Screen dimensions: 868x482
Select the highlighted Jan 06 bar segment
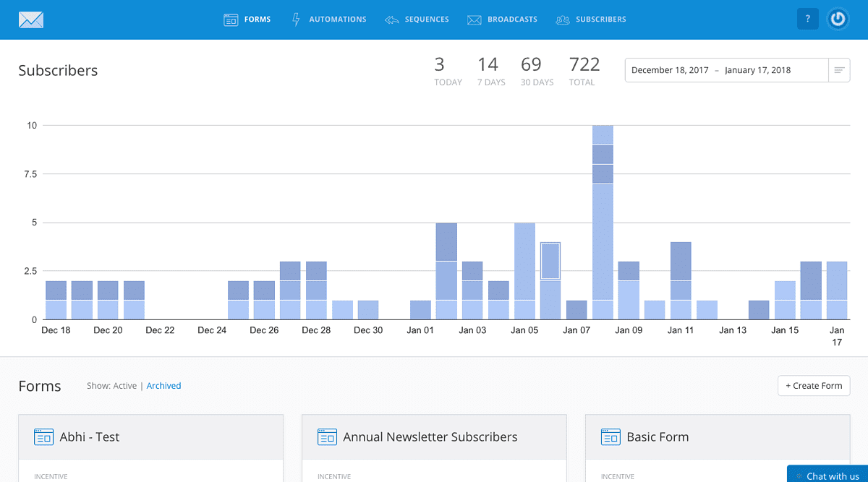click(x=550, y=262)
